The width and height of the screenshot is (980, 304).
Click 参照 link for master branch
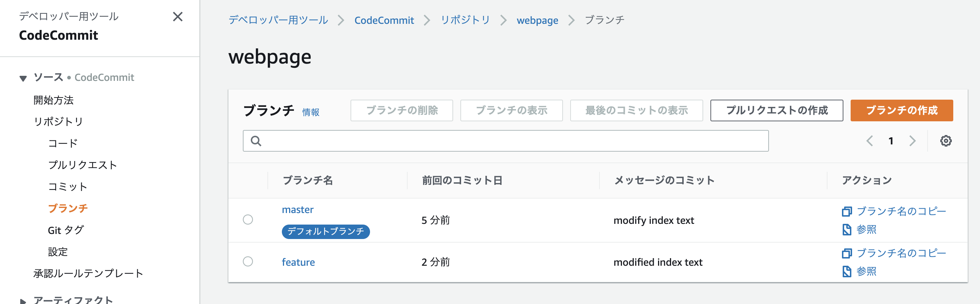click(866, 230)
